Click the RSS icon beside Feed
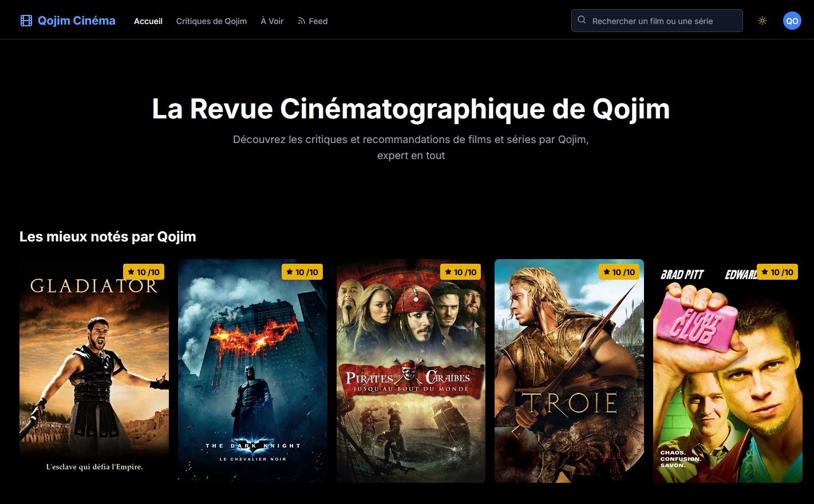Screen dimensions: 814x504 [301, 21]
